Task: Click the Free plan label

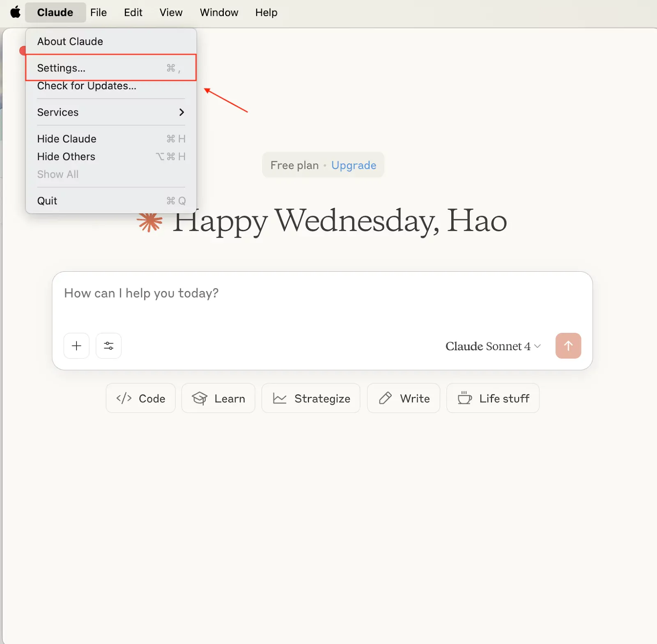Action: (x=294, y=165)
